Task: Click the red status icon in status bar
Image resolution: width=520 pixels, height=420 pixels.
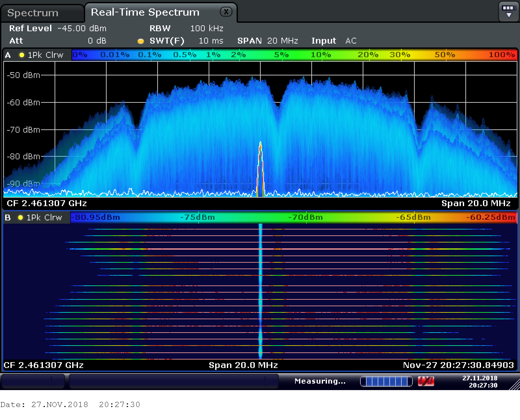Action: (426, 381)
